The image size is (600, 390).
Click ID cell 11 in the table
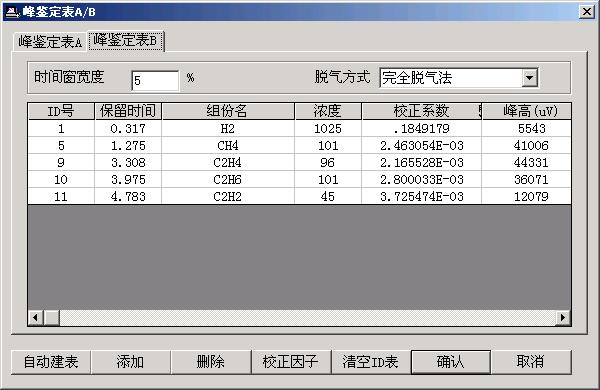coord(61,196)
